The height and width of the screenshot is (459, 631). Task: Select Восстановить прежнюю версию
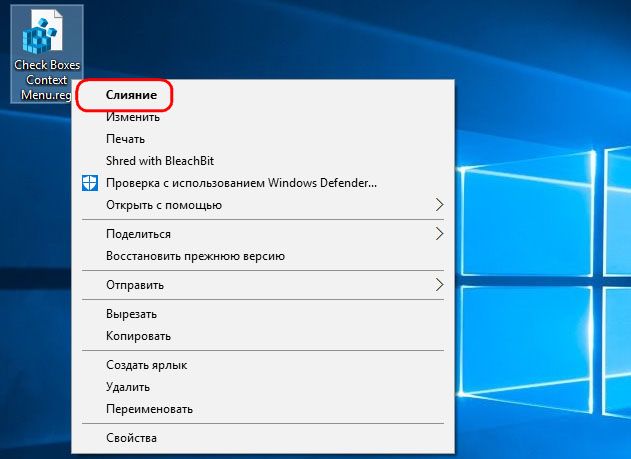(x=263, y=256)
